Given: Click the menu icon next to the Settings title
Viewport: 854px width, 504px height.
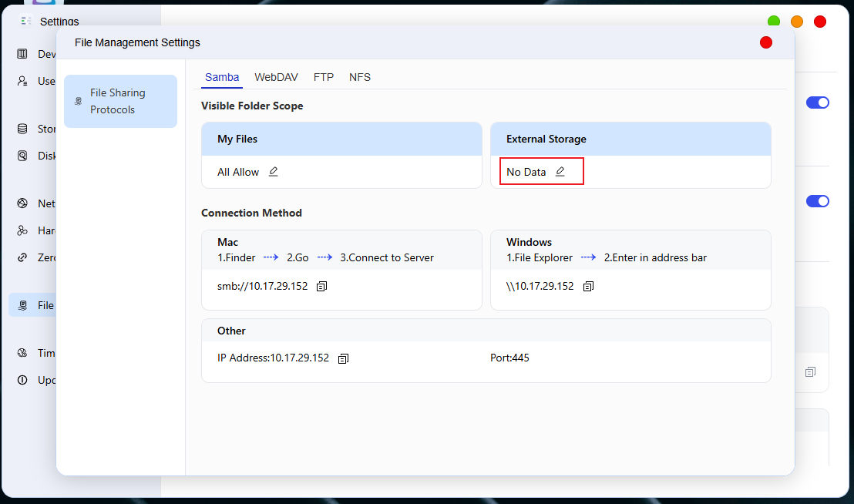Looking at the screenshot, I should tap(25, 22).
